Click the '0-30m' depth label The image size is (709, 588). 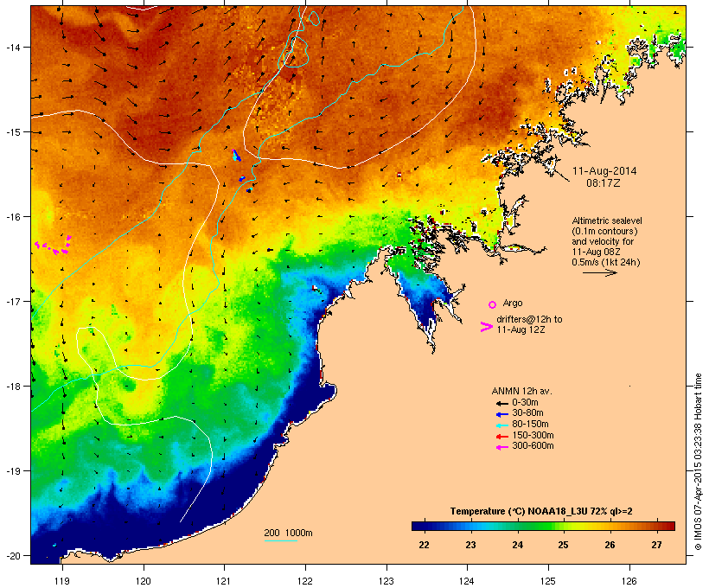[525, 402]
